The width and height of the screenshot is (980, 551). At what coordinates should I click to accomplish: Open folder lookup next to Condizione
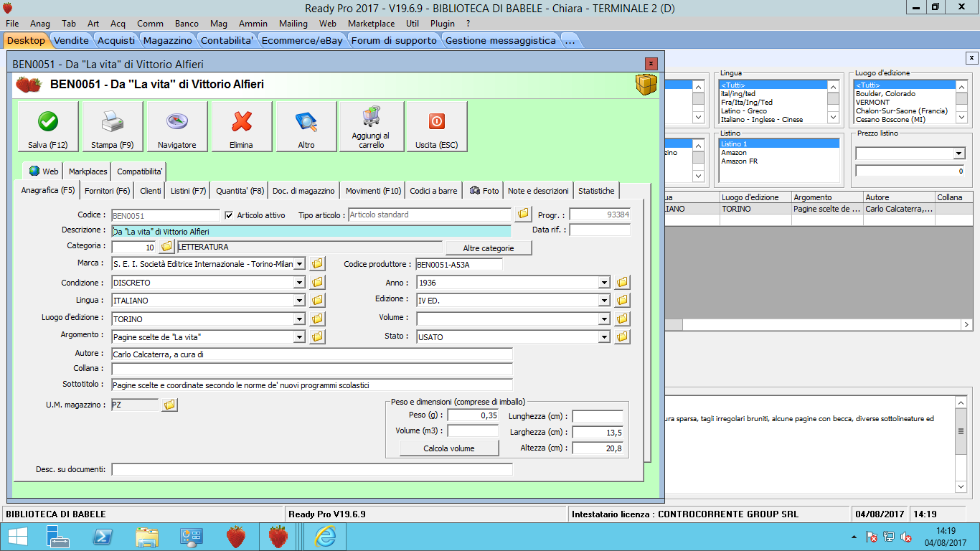pyautogui.click(x=317, y=283)
